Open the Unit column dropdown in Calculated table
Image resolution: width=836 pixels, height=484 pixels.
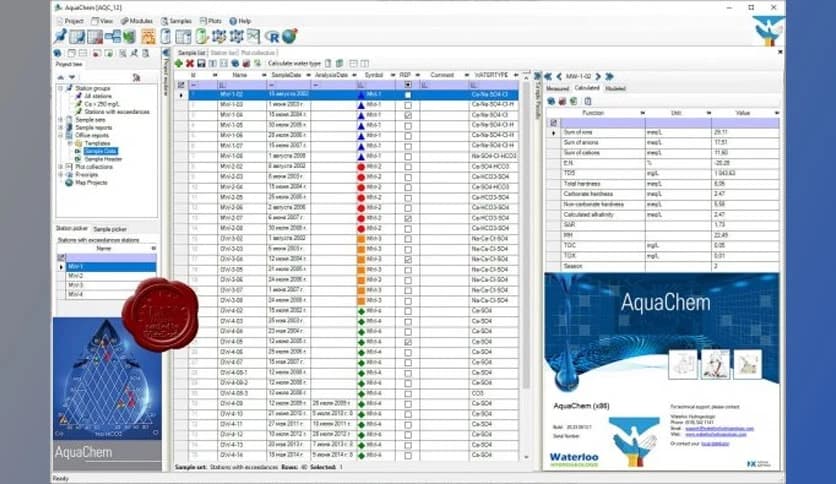click(708, 113)
